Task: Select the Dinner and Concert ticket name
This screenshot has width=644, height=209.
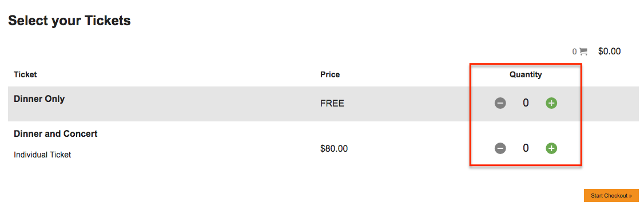Action: click(55, 134)
